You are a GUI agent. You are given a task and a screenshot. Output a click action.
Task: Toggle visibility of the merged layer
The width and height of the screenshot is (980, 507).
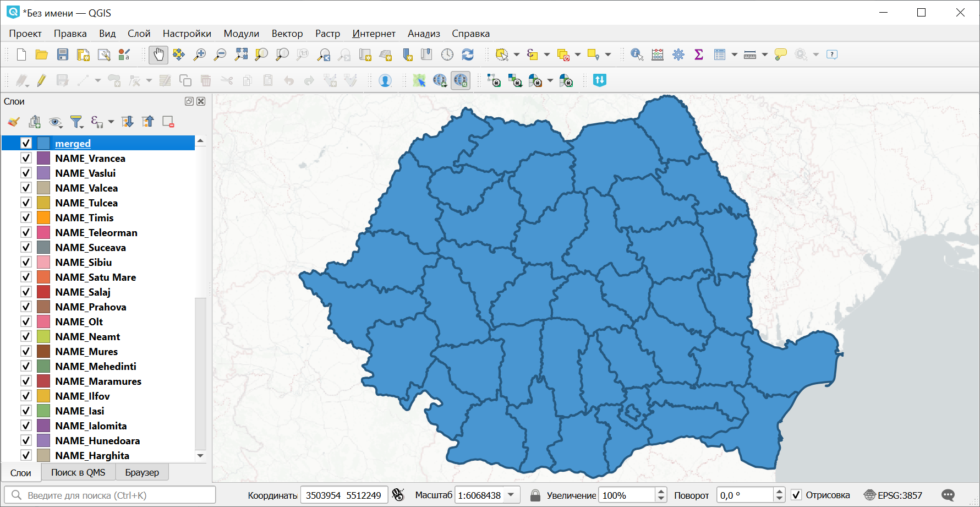26,143
